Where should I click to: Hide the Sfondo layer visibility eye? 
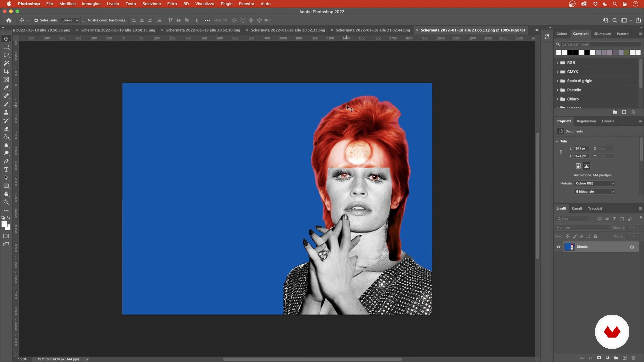pyautogui.click(x=558, y=247)
